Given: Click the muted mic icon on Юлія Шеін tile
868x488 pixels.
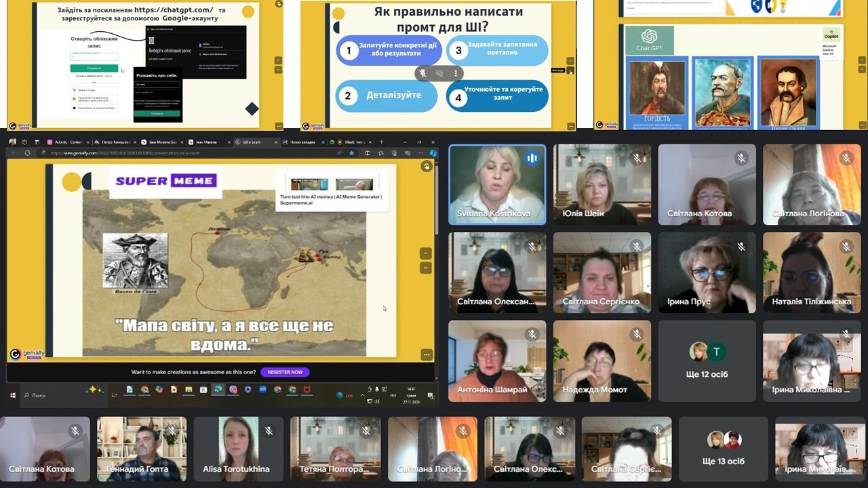Looking at the screenshot, I should (x=637, y=158).
